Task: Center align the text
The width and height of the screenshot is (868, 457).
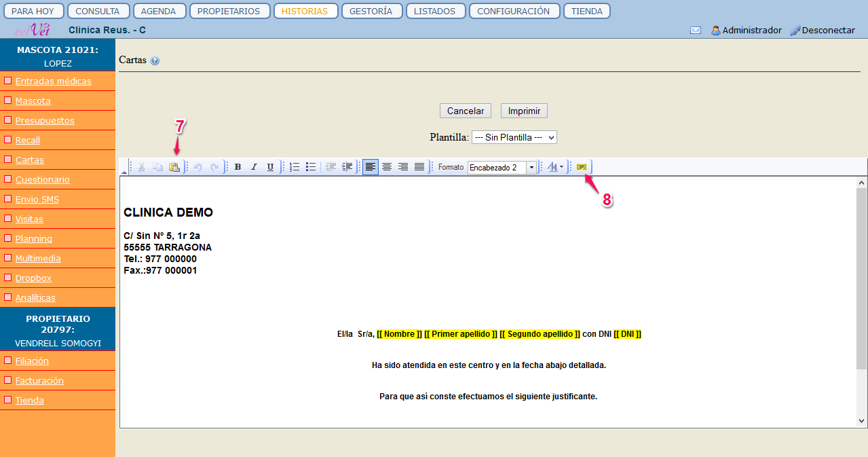Action: click(387, 167)
